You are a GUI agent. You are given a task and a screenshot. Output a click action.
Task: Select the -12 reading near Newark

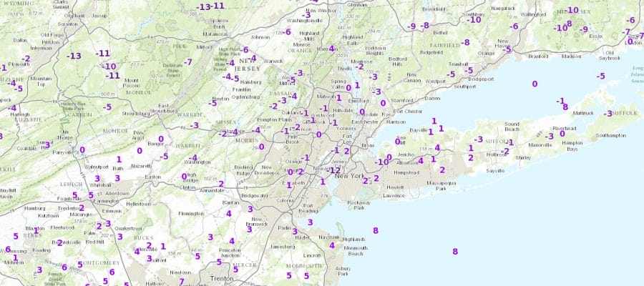coord(333,170)
